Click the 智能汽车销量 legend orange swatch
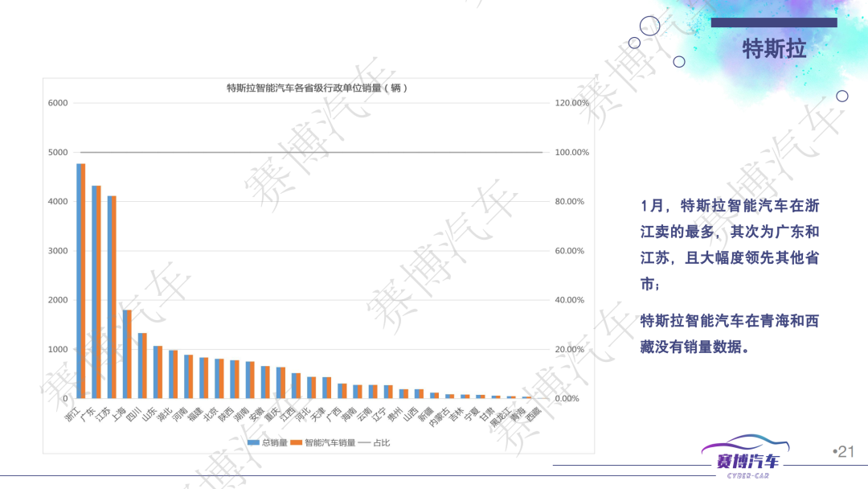Screen dimensions: 868x489 (296, 442)
